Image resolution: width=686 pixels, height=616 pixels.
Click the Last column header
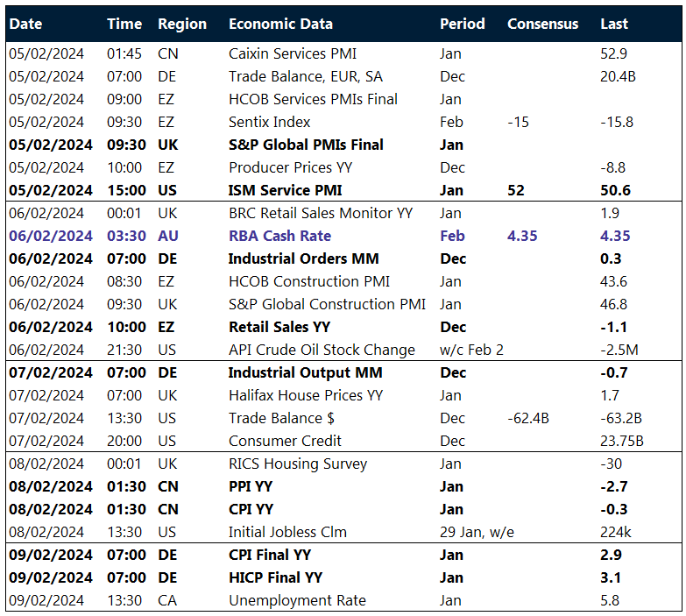[x=614, y=24]
